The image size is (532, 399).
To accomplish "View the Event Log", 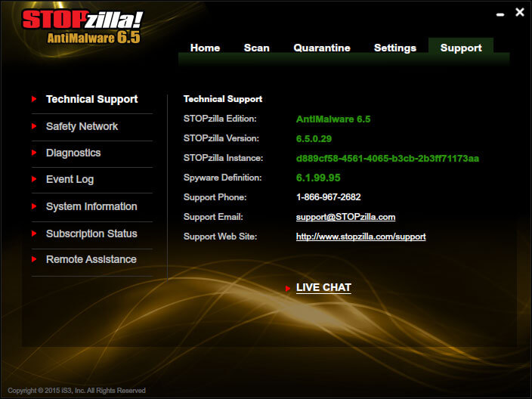I will (70, 179).
